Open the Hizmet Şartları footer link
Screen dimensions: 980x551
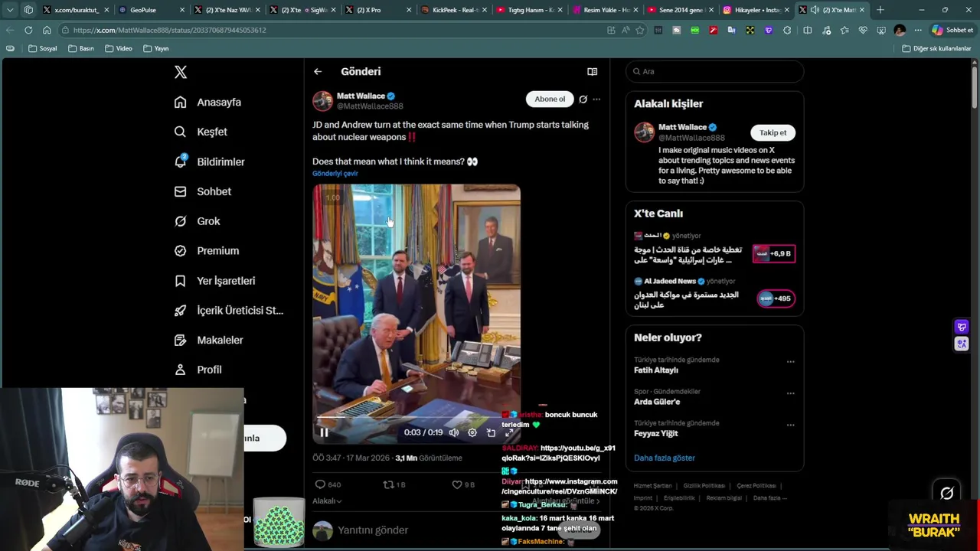point(652,486)
